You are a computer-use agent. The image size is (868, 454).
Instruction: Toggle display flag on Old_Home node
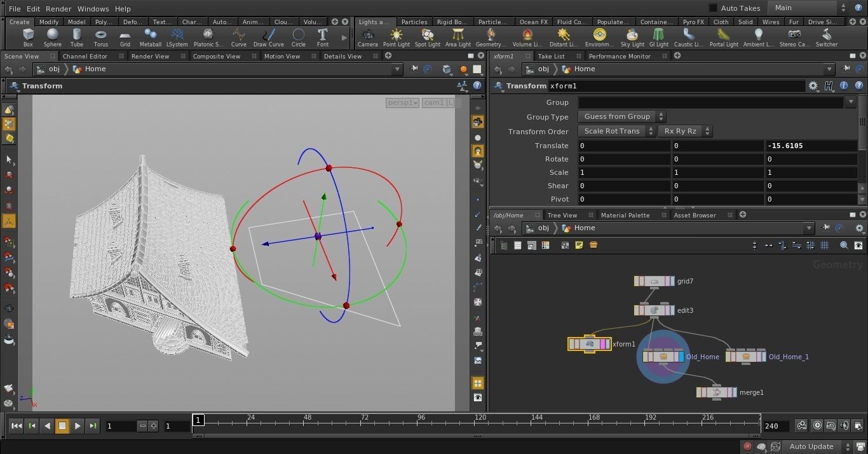tap(681, 357)
